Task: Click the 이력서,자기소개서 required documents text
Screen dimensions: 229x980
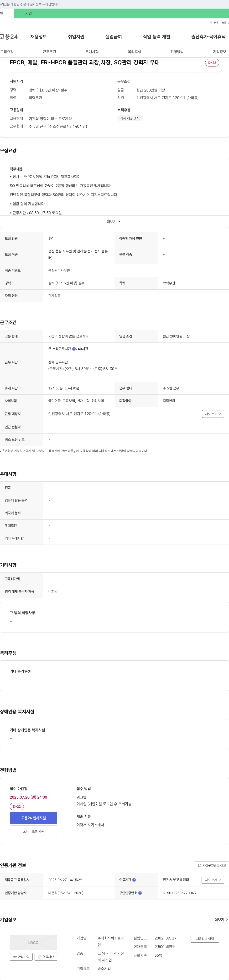Action: coord(90,825)
